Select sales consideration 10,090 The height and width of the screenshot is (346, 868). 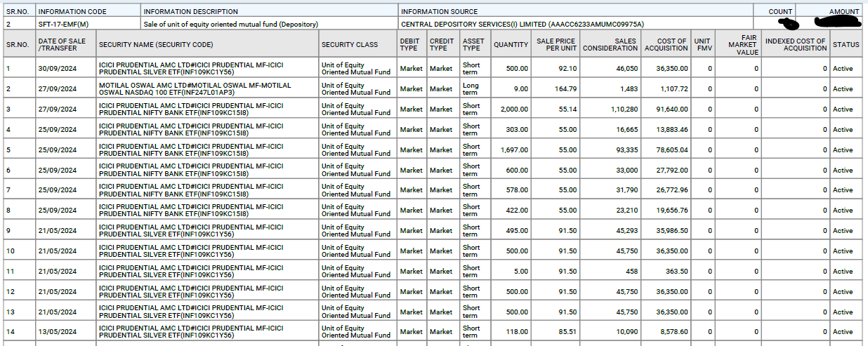click(626, 332)
